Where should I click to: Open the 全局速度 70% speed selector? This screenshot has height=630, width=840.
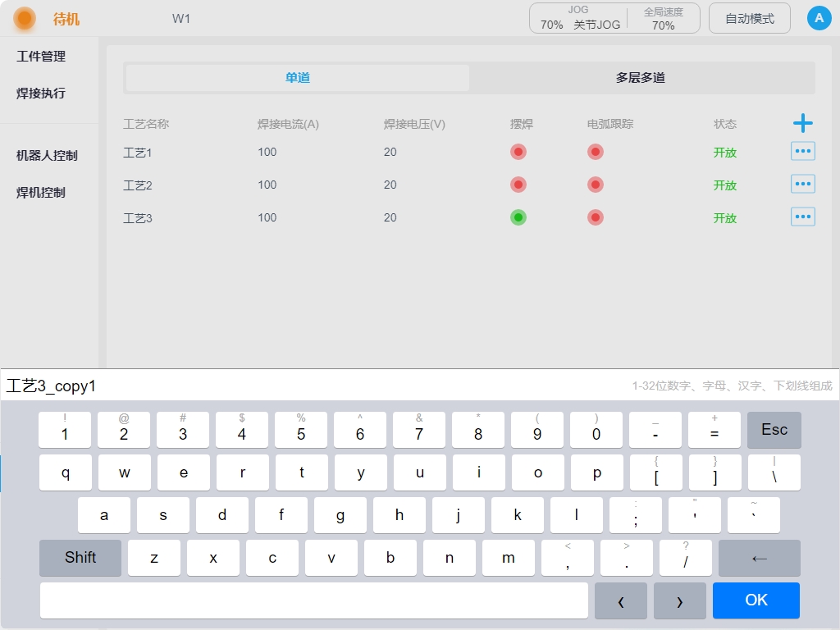coord(663,18)
